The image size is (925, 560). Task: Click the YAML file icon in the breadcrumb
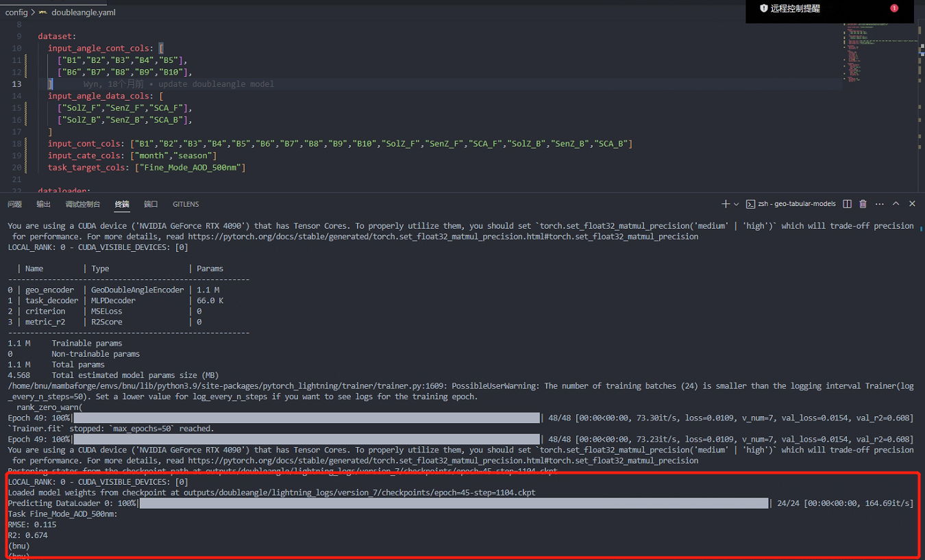pyautogui.click(x=43, y=12)
